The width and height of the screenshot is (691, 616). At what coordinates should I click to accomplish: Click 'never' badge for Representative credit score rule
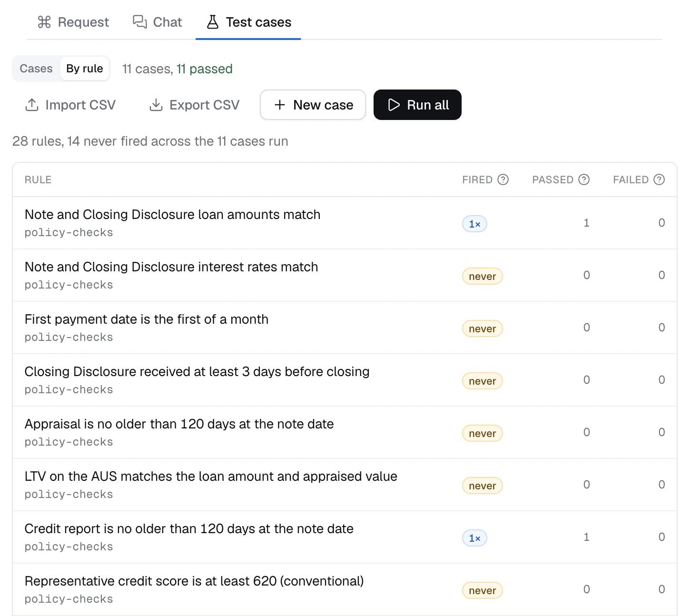tap(482, 590)
